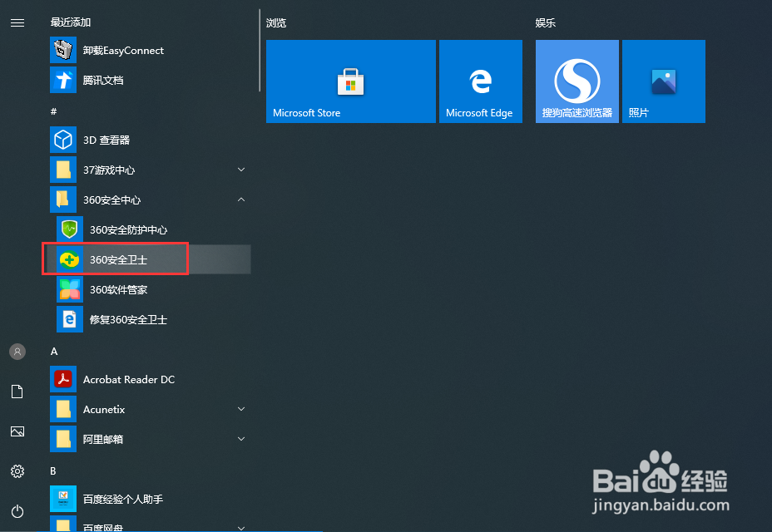Image resolution: width=772 pixels, height=532 pixels.
Task: Click the # letter group header
Action: 54,111
